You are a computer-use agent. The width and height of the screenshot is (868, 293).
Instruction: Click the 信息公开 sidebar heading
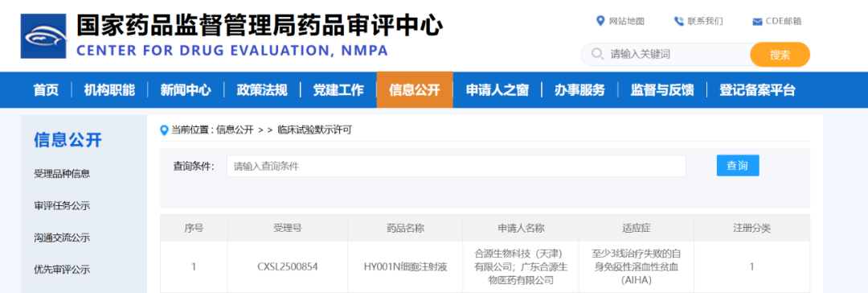click(68, 140)
